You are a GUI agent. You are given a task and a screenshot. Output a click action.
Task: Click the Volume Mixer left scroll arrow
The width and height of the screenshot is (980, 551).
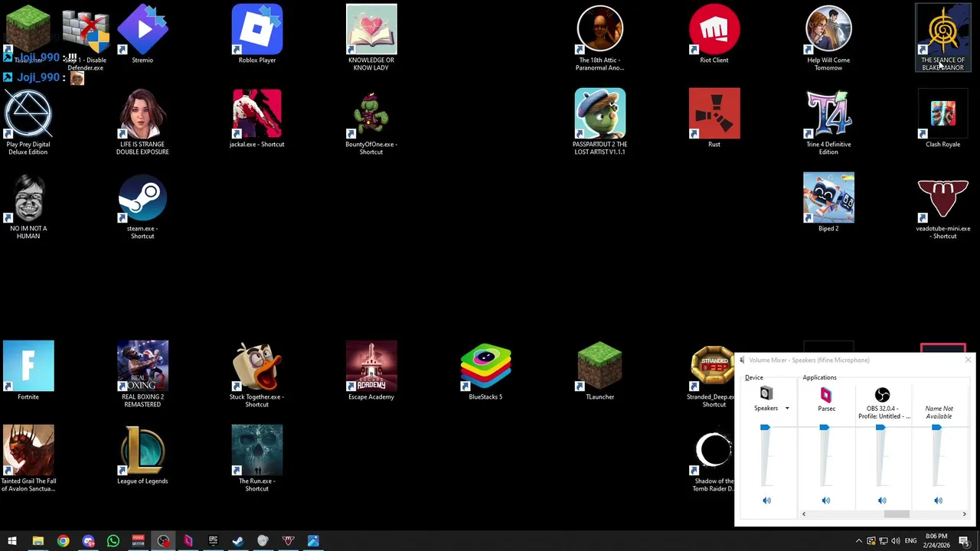pos(804,514)
